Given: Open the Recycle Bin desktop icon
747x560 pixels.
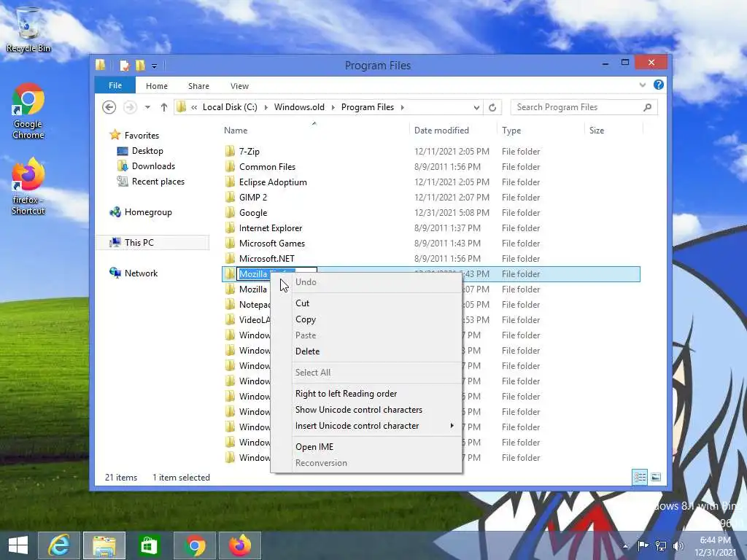Looking at the screenshot, I should tap(28, 29).
